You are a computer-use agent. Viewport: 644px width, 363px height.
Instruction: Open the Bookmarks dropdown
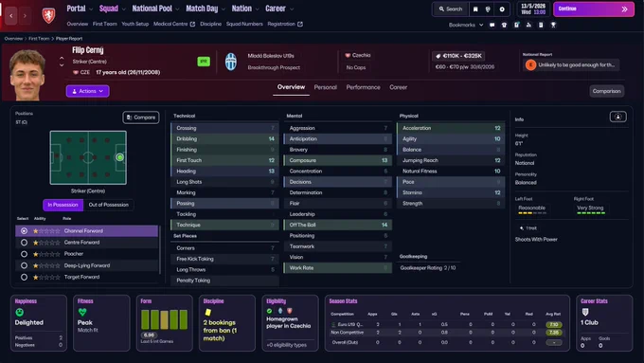466,25
